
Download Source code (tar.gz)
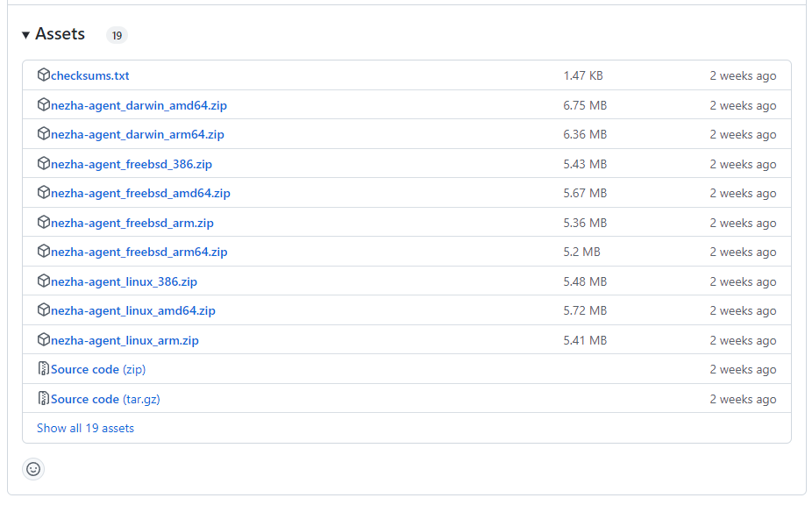point(105,399)
